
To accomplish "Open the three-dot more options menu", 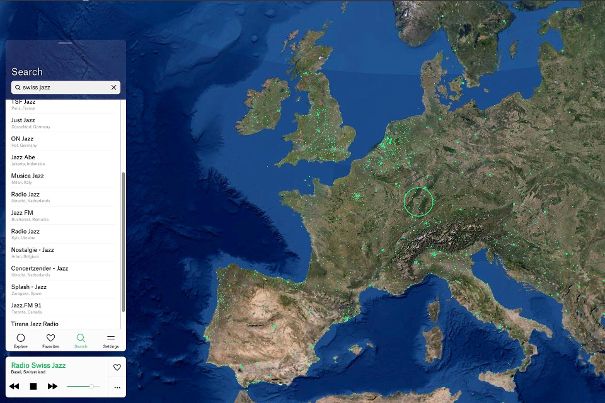I will (117, 386).
